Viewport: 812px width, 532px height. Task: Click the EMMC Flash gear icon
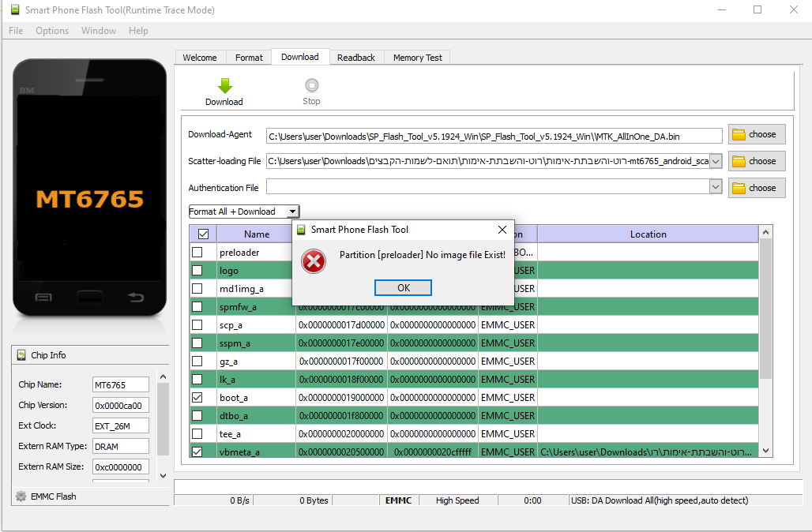[21, 496]
